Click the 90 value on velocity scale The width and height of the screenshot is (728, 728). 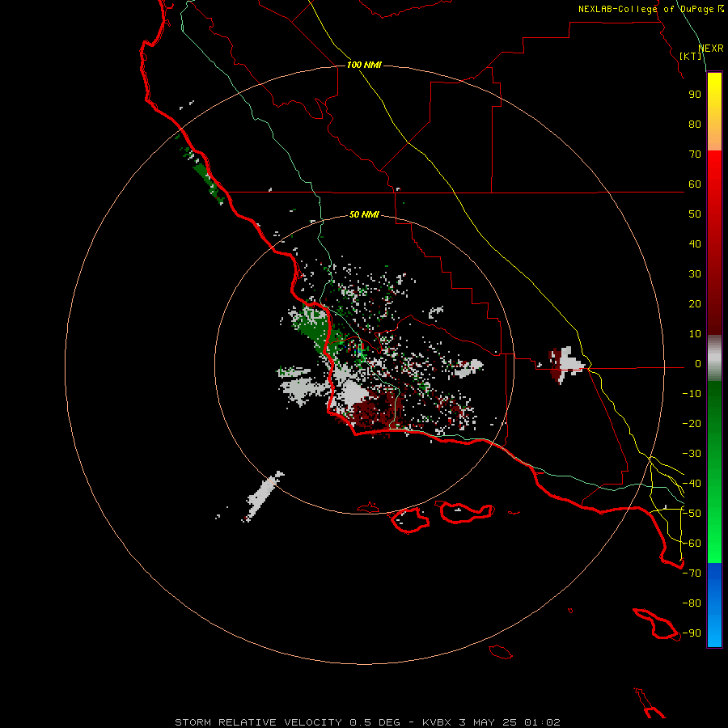(695, 95)
